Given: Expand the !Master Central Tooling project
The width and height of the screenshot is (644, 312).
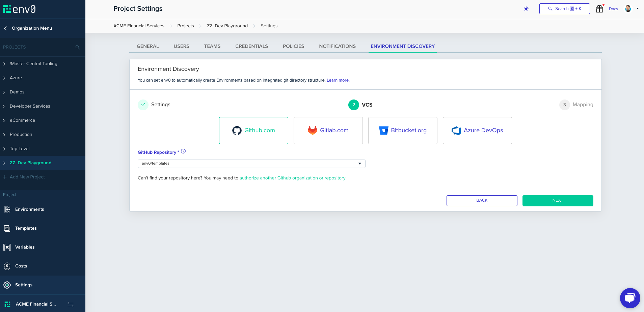Looking at the screenshot, I should point(4,64).
